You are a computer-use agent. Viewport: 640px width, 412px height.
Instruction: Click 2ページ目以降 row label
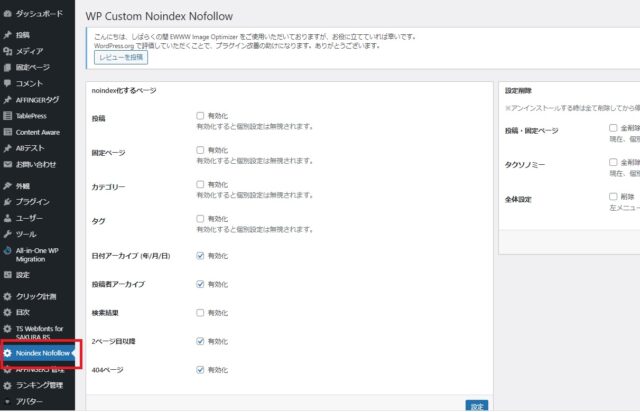pos(113,341)
